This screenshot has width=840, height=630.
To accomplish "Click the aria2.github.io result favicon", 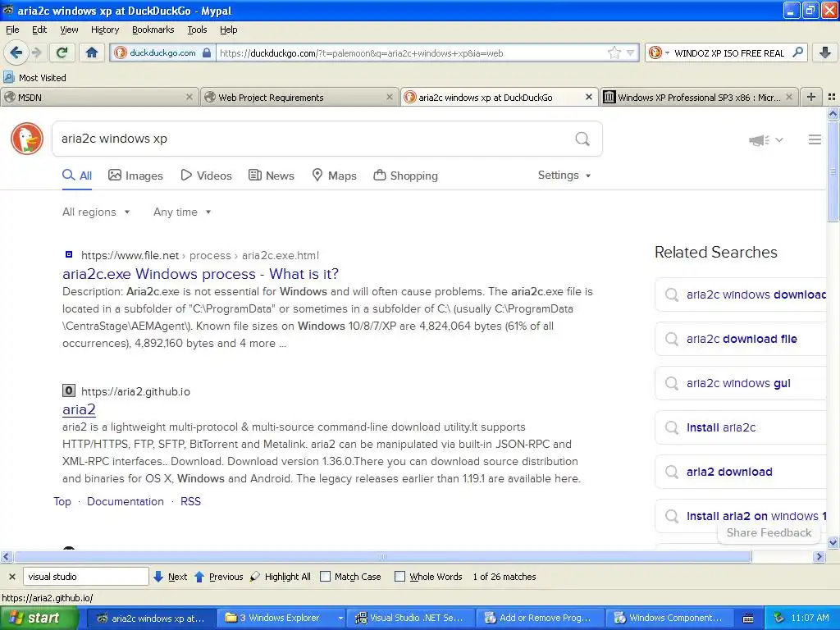I will click(69, 390).
